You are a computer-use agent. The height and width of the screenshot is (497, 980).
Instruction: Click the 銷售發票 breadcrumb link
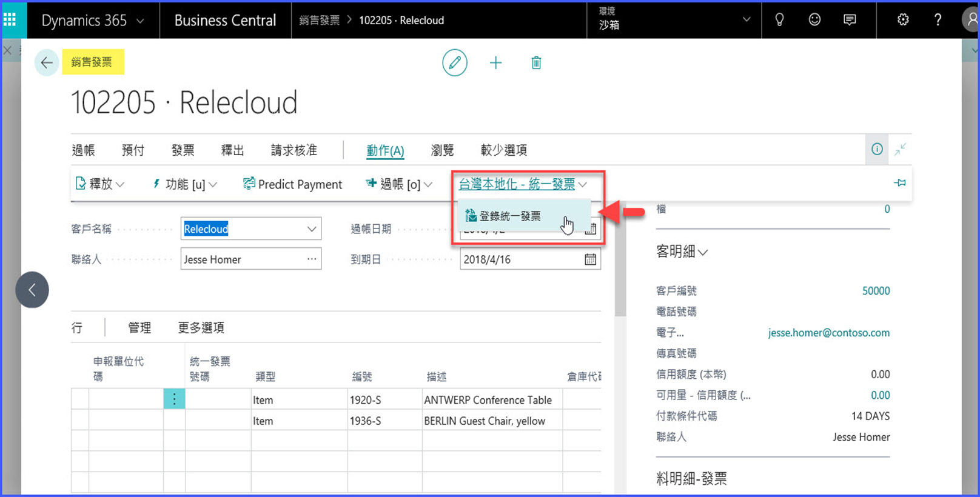click(x=320, y=20)
